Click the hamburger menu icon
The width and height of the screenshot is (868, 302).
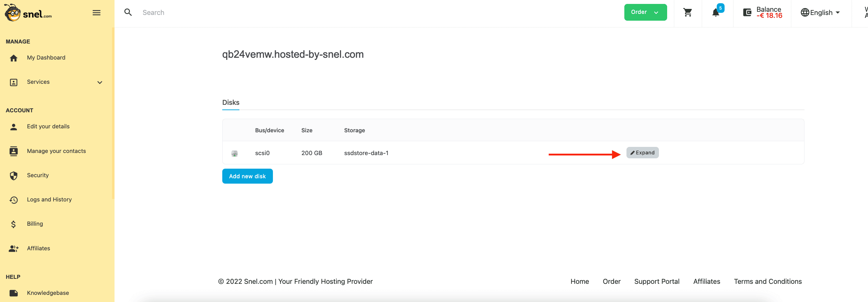click(x=96, y=13)
